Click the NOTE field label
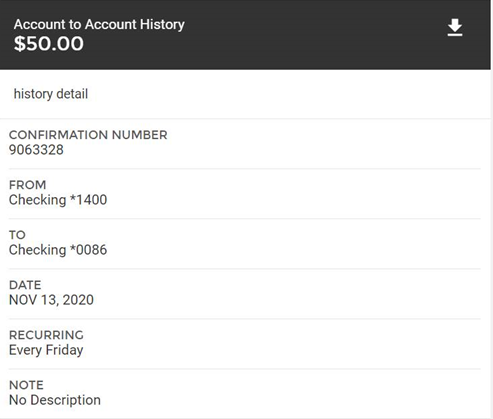The image size is (493, 419). (x=26, y=385)
